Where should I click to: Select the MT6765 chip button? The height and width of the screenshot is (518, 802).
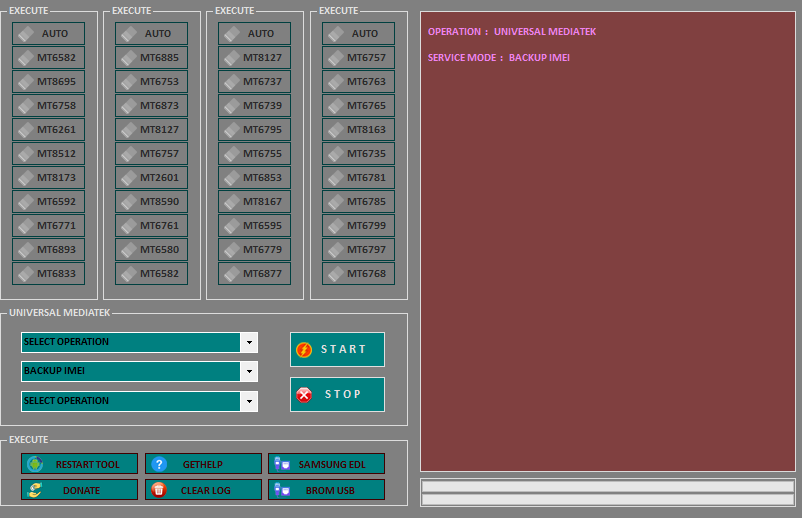[x=359, y=105]
